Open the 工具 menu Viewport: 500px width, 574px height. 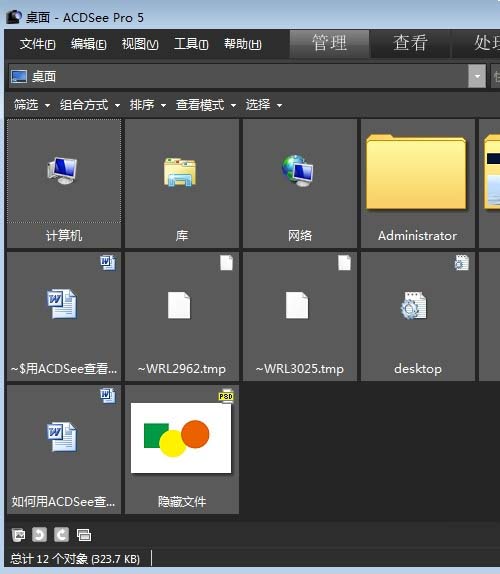pos(191,44)
